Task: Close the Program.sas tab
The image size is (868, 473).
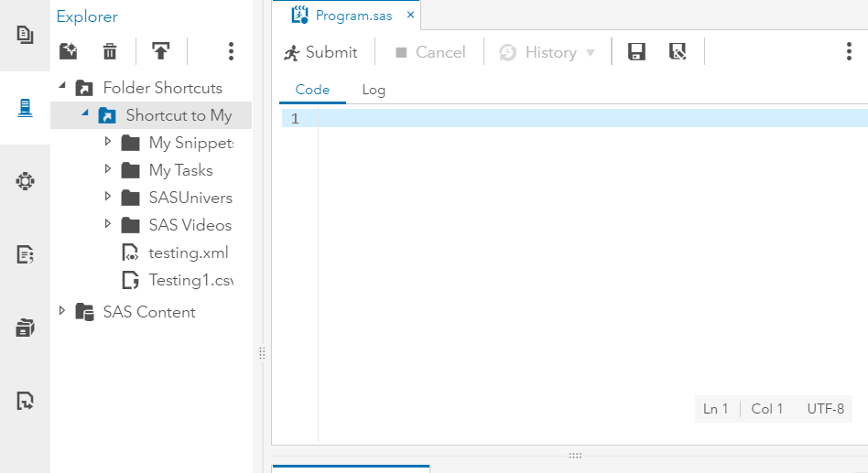Action: tap(410, 15)
